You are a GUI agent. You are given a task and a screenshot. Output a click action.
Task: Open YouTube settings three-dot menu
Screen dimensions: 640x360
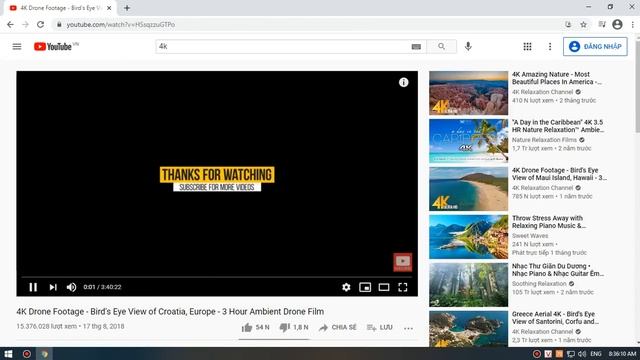[550, 47]
